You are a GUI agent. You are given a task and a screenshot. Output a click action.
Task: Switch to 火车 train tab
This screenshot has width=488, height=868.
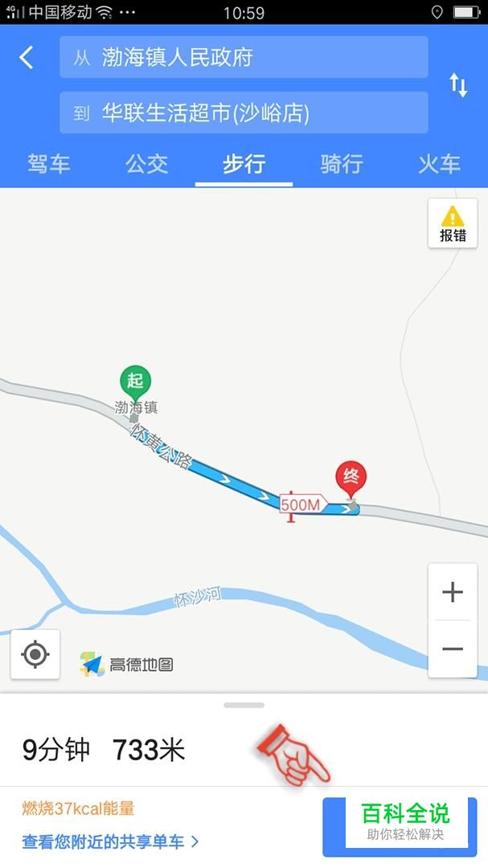(x=439, y=164)
